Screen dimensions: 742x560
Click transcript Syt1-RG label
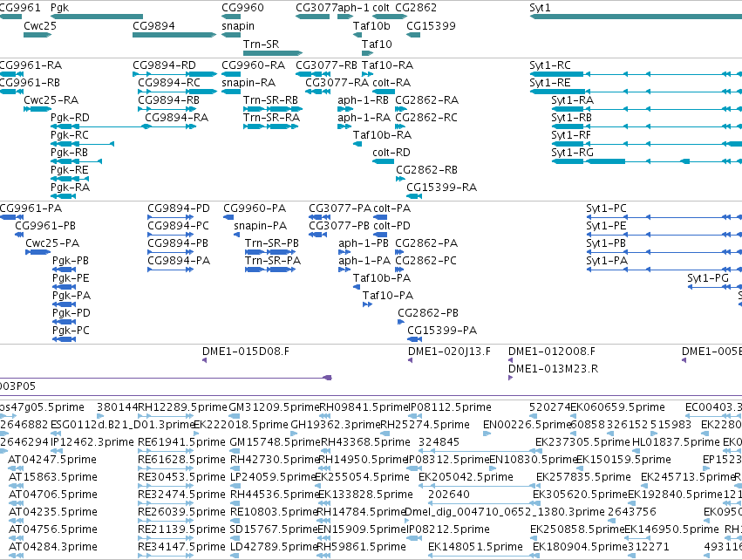[x=572, y=153]
